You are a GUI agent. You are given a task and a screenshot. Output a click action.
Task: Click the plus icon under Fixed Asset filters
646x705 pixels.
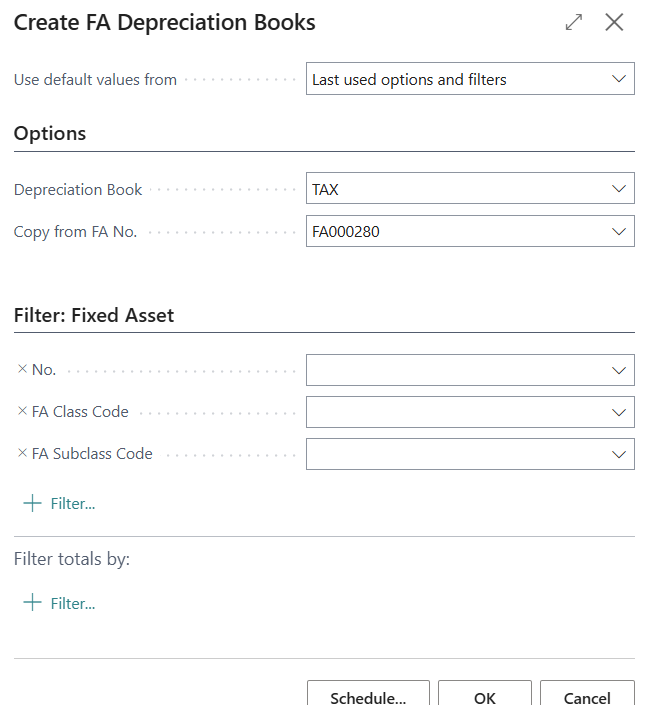click(32, 503)
